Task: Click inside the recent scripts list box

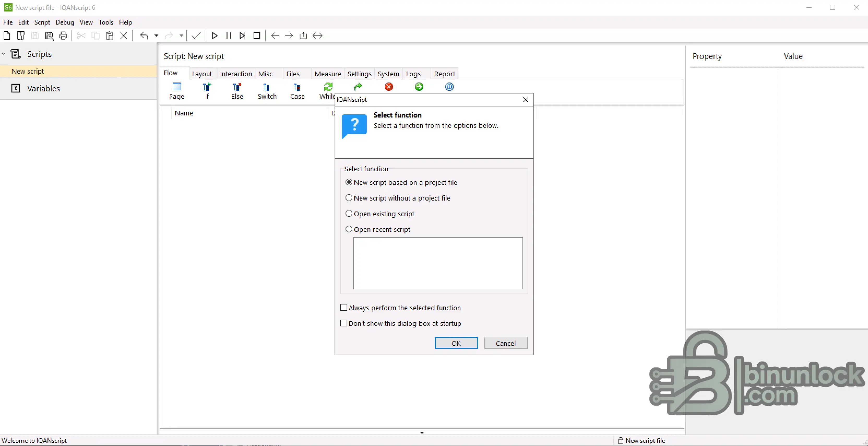Action: [x=438, y=263]
